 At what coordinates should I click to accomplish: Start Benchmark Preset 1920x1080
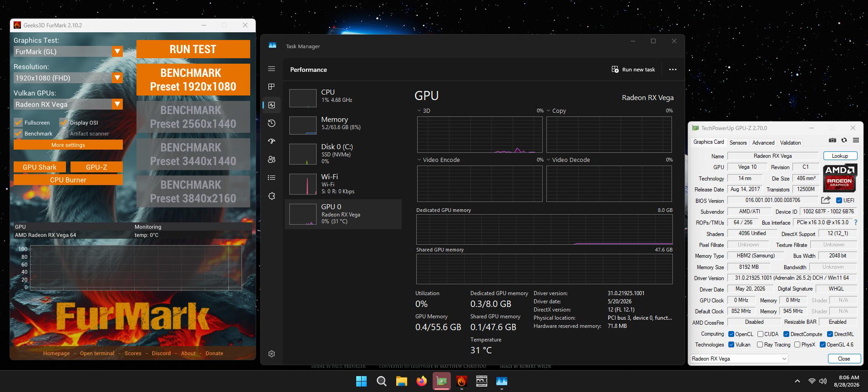pyautogui.click(x=193, y=80)
